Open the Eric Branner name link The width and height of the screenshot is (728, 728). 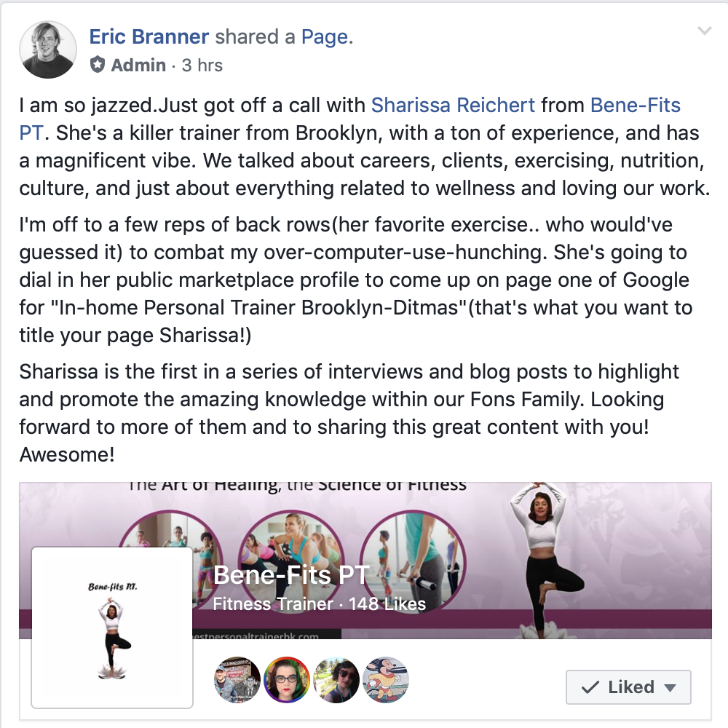[149, 36]
